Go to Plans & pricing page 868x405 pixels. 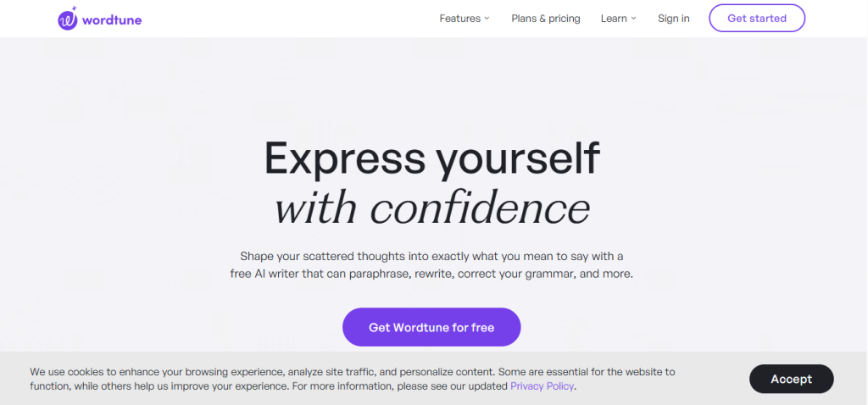tap(546, 19)
